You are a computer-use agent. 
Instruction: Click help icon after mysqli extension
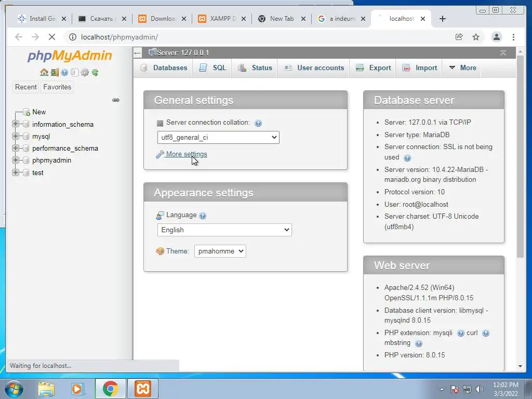pyautogui.click(x=460, y=333)
